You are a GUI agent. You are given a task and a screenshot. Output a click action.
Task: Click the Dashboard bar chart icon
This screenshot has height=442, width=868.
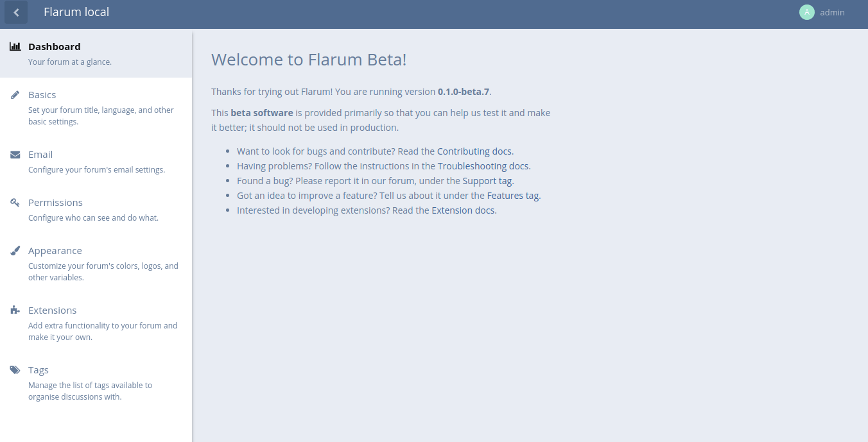(x=15, y=46)
